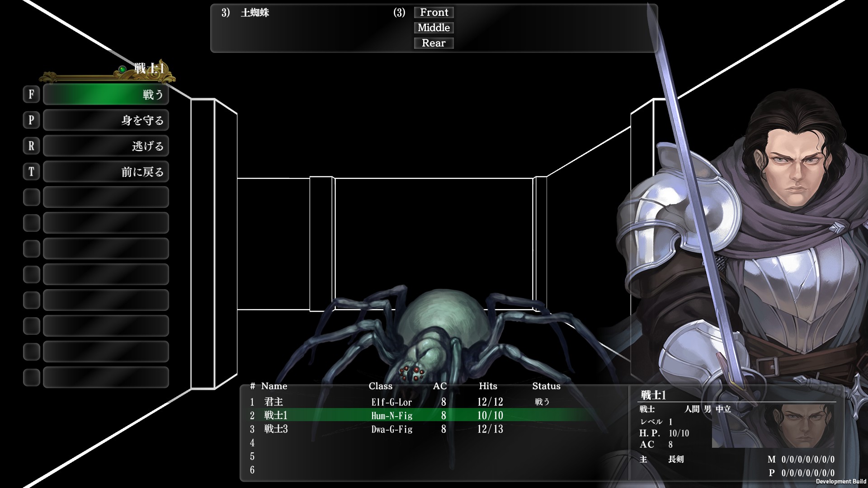
Task: Click the green gem beside 戦士1 header
Action: point(122,69)
